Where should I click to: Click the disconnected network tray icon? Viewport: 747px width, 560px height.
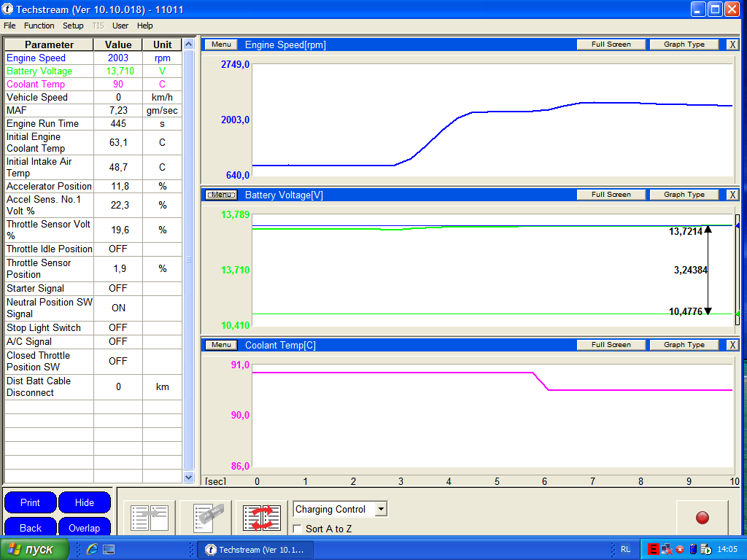point(667,550)
